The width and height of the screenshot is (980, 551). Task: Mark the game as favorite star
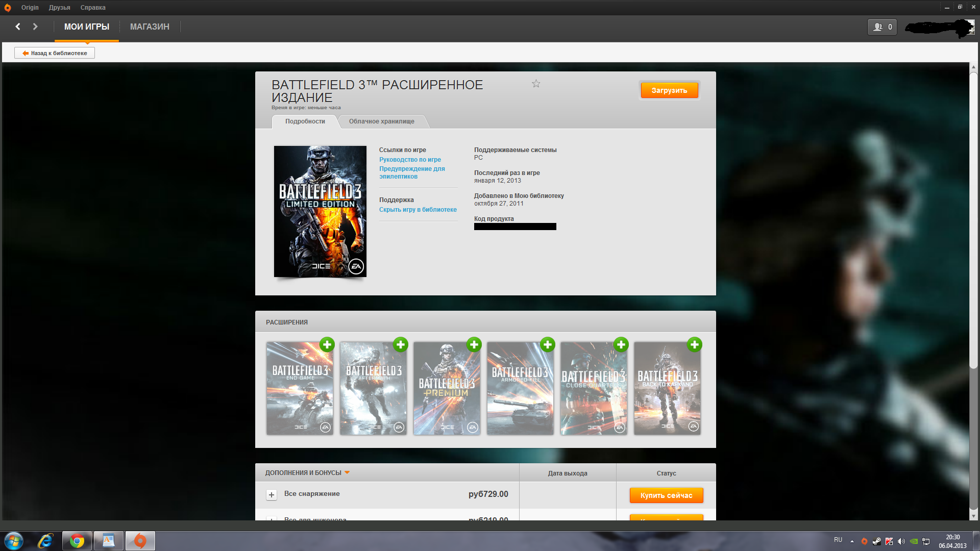click(x=536, y=84)
